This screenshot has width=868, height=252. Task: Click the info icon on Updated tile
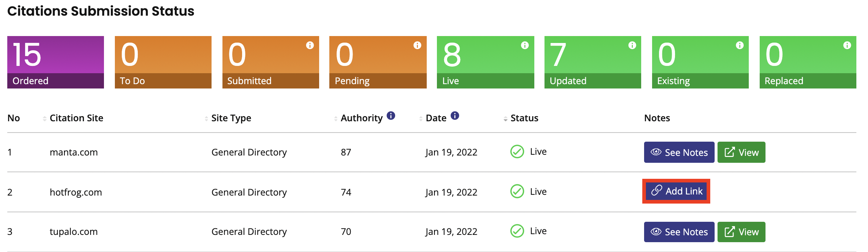tap(632, 45)
